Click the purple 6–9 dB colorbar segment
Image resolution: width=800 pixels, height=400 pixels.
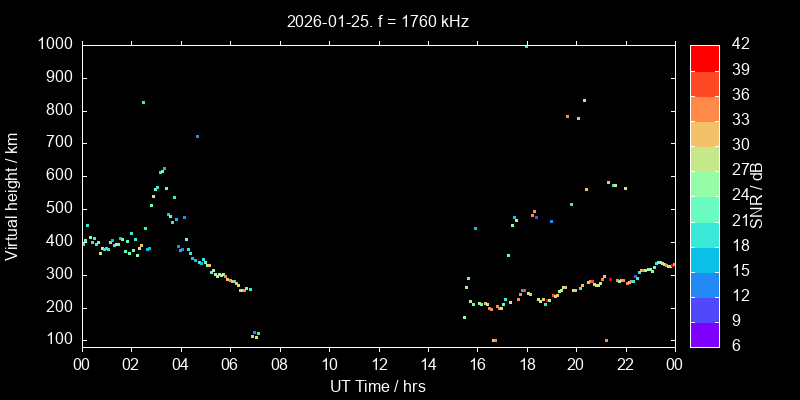pos(704,334)
